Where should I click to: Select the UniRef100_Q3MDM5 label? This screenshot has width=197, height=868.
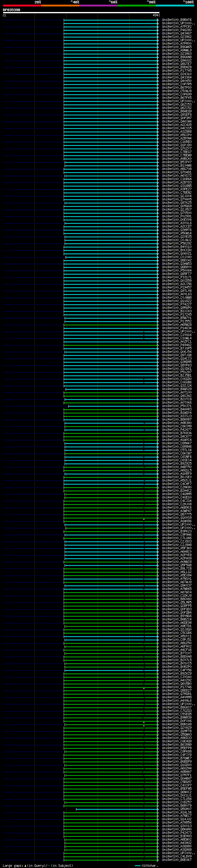(177, 362)
